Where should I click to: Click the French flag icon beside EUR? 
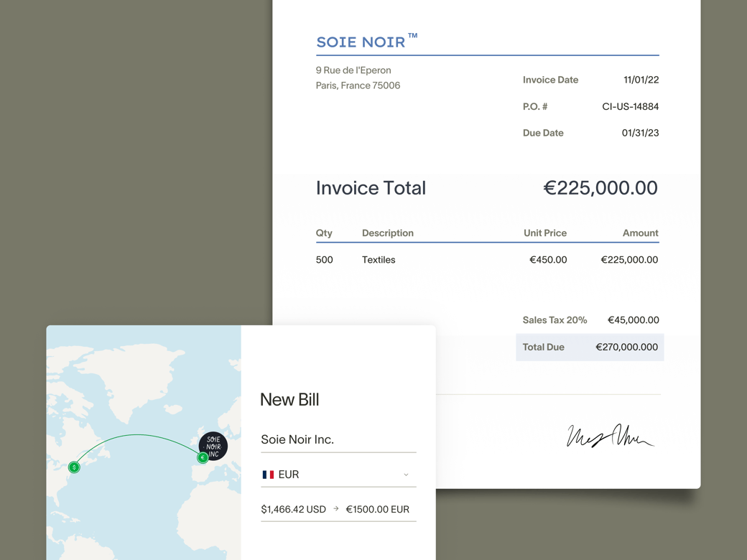click(268, 475)
